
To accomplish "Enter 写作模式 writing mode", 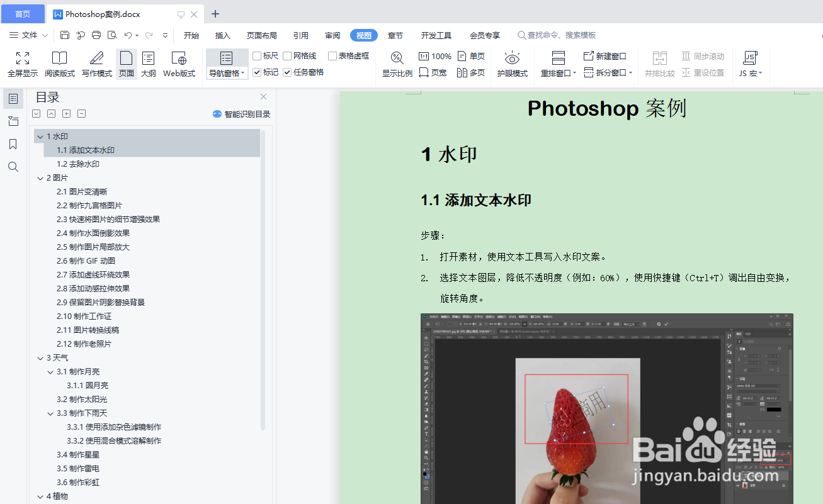I will (x=96, y=65).
